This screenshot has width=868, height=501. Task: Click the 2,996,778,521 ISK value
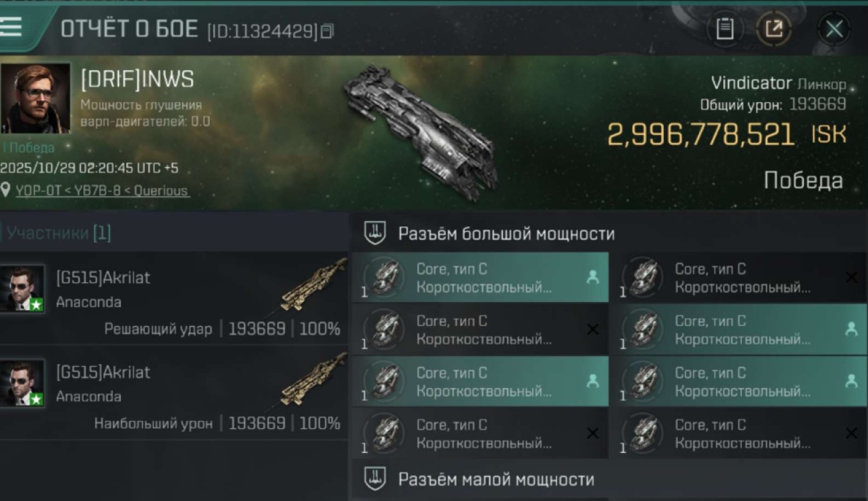pos(701,135)
